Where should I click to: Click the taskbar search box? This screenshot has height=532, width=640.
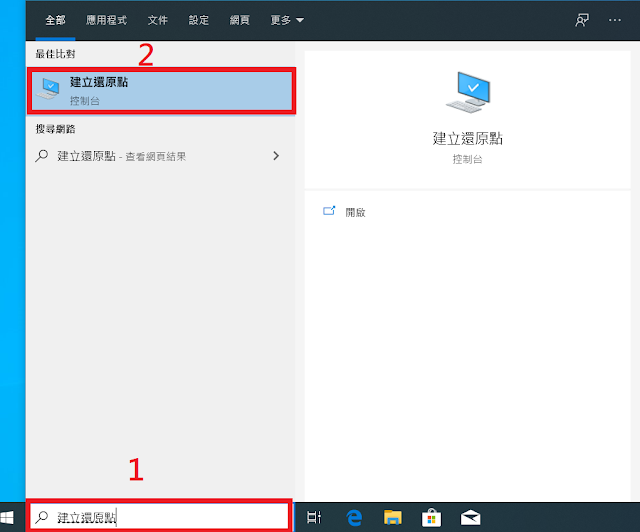pos(160,517)
